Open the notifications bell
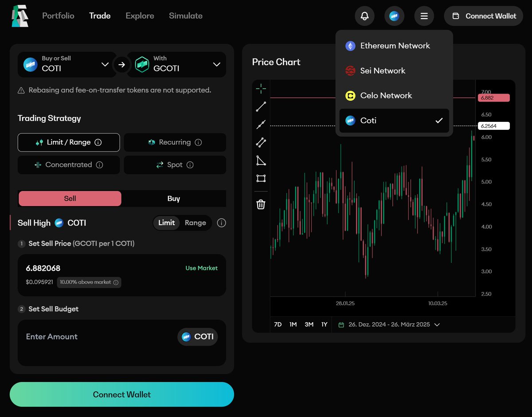The height and width of the screenshot is (417, 532). (x=364, y=16)
